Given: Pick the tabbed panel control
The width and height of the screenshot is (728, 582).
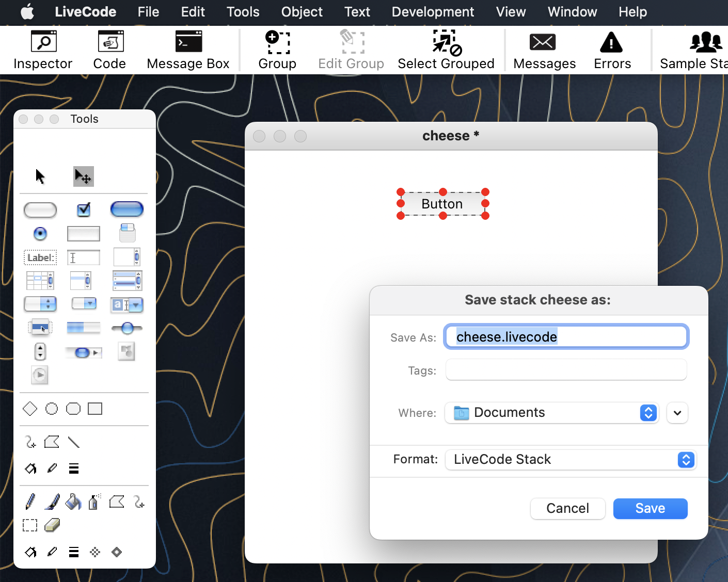Looking at the screenshot, I should (x=127, y=233).
